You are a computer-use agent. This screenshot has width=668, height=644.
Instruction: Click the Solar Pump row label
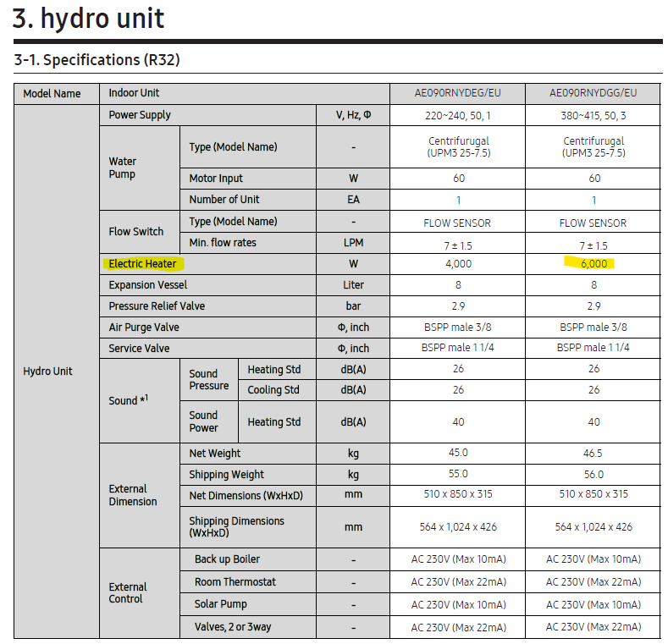pyautogui.click(x=220, y=604)
